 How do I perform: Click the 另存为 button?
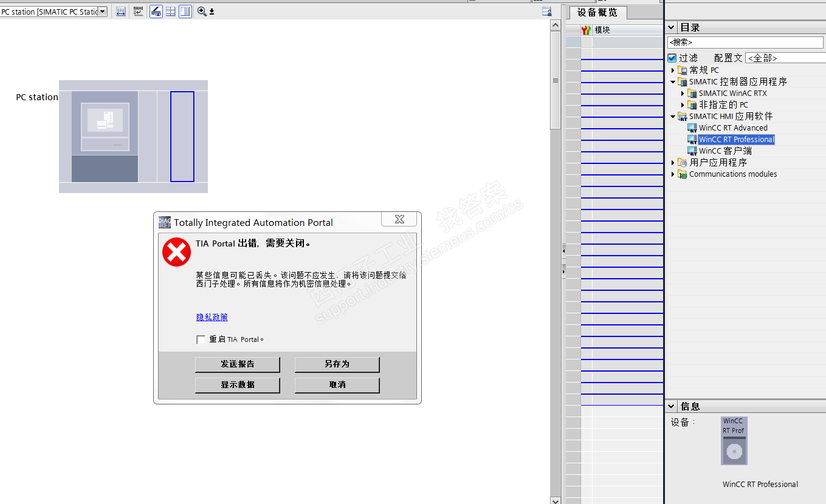tap(337, 364)
